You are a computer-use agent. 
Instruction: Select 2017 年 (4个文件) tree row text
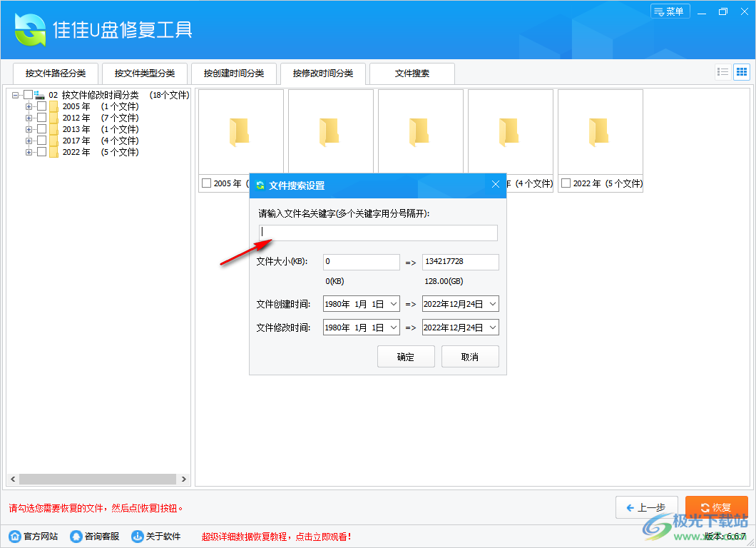tap(101, 141)
